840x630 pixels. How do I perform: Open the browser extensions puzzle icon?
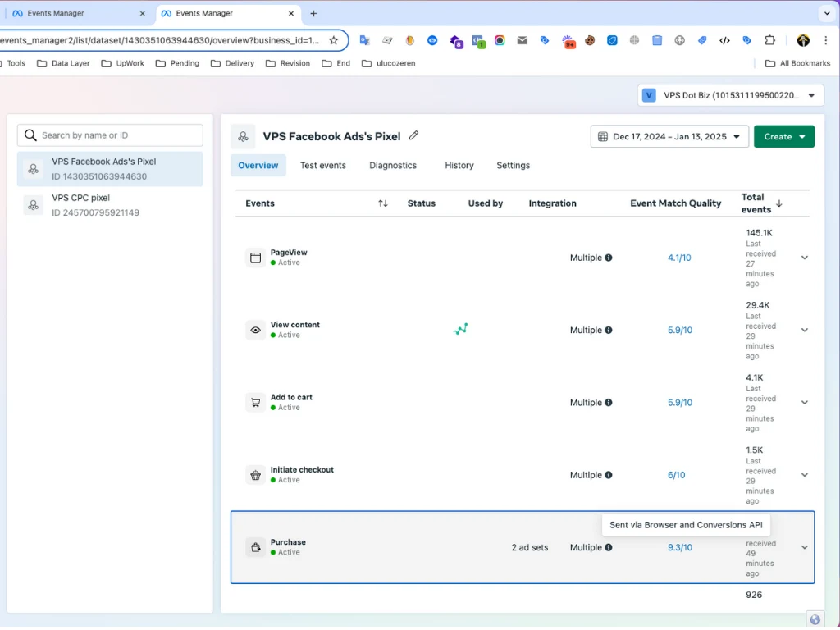(769, 40)
